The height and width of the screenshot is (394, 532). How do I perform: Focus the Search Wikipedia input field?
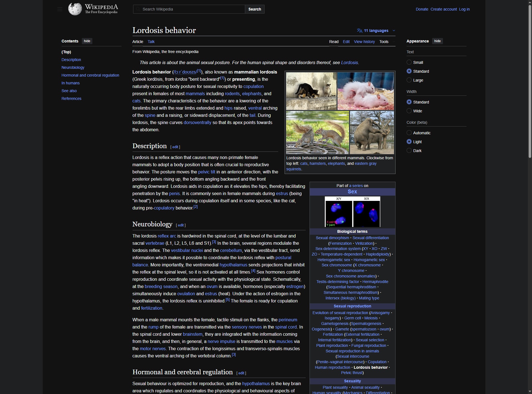189,9
